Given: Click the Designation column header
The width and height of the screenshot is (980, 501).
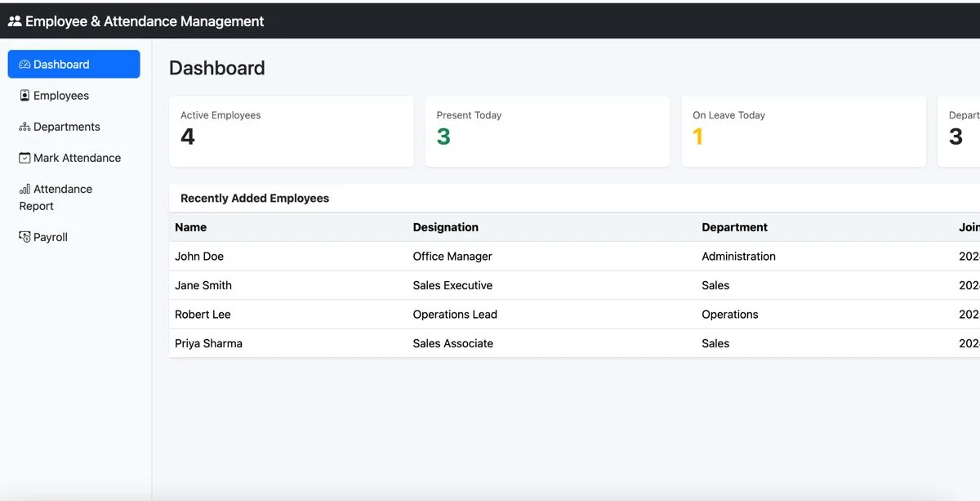Looking at the screenshot, I should click(446, 227).
